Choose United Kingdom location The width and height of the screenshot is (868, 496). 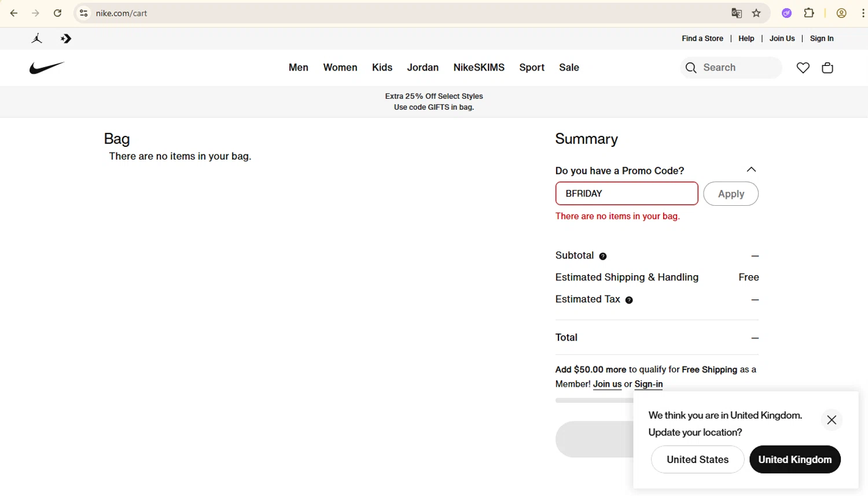[x=795, y=460]
